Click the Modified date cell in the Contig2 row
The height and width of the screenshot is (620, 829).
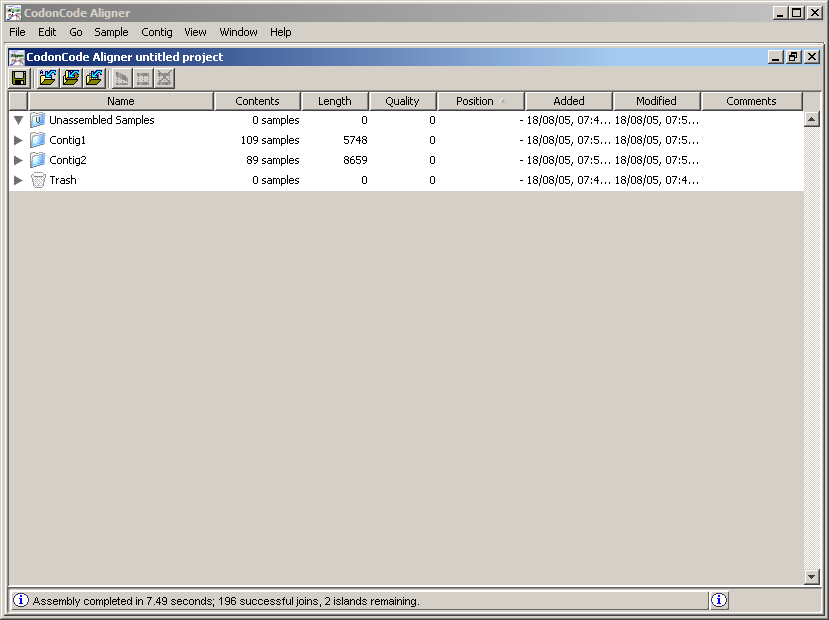point(657,160)
